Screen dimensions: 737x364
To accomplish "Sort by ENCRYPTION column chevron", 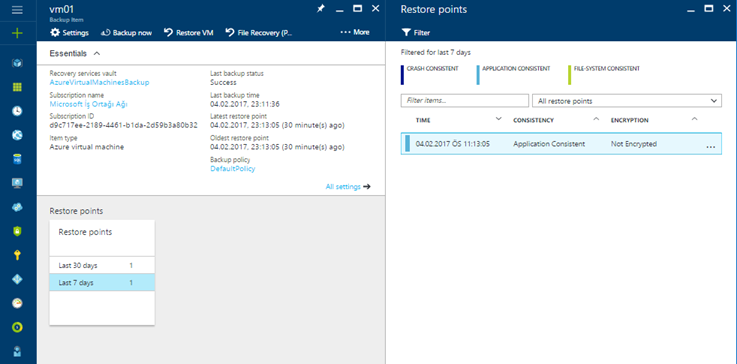I will tap(694, 119).
